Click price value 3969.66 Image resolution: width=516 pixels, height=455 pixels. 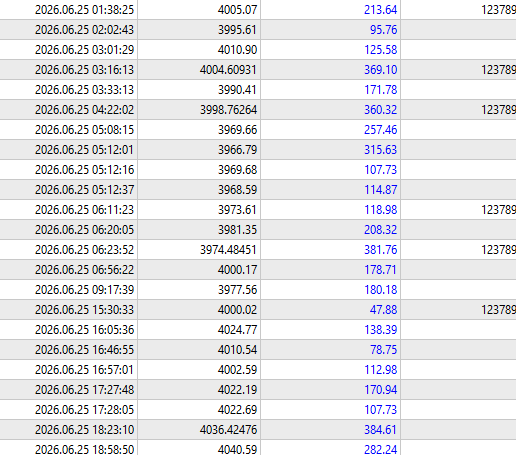[x=237, y=130]
